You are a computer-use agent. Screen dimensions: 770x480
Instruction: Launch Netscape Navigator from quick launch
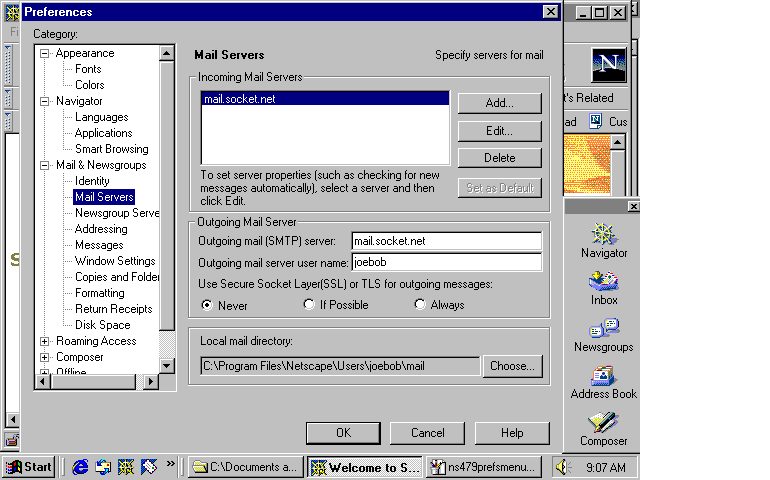tap(126, 467)
